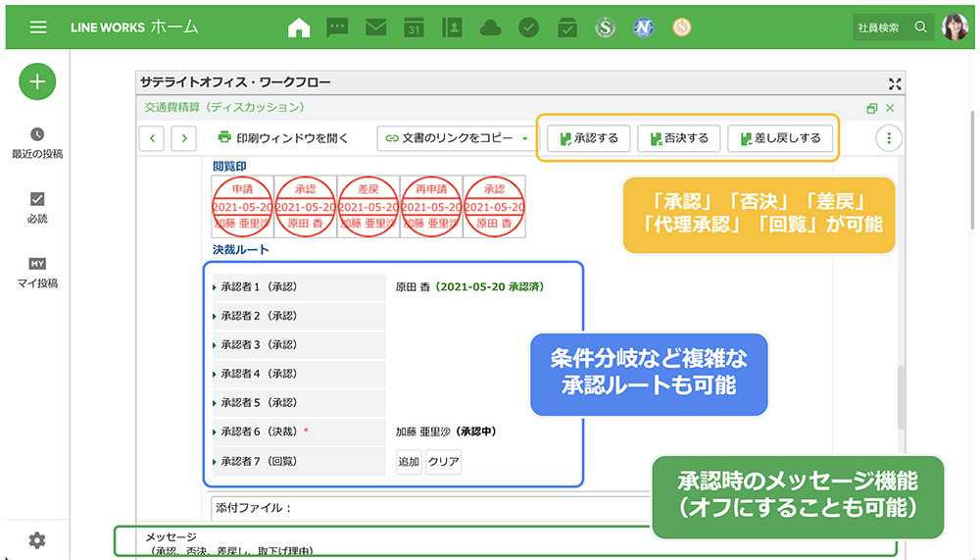Open the Tasks check circle icon
The height and width of the screenshot is (560, 980).
(x=529, y=27)
